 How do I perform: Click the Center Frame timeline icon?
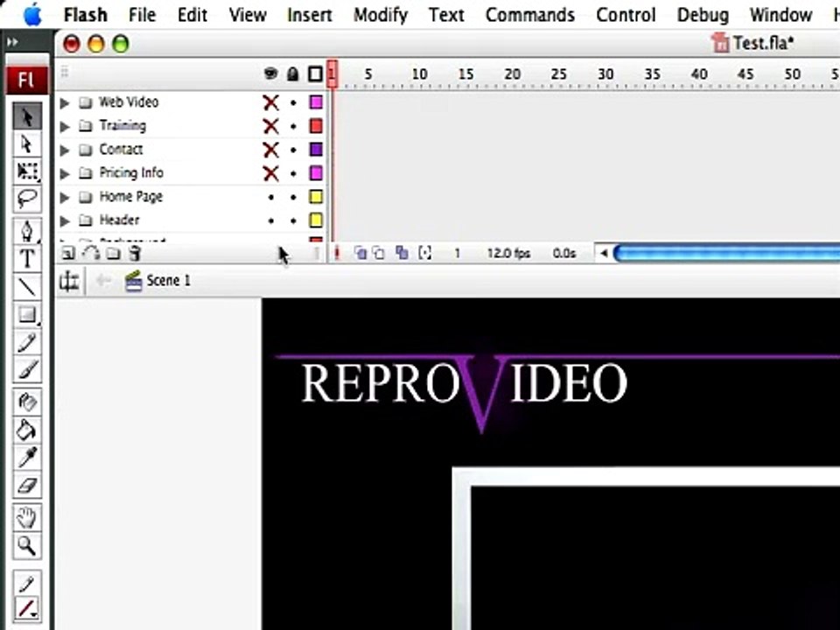(336, 253)
